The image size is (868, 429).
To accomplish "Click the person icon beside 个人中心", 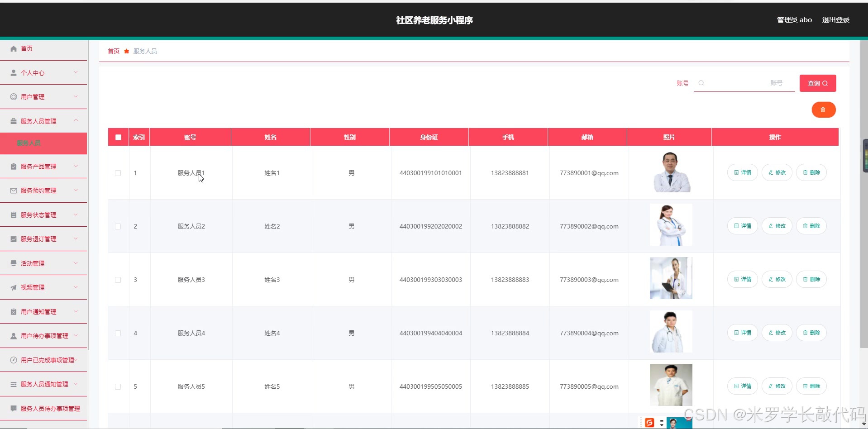I will point(14,72).
